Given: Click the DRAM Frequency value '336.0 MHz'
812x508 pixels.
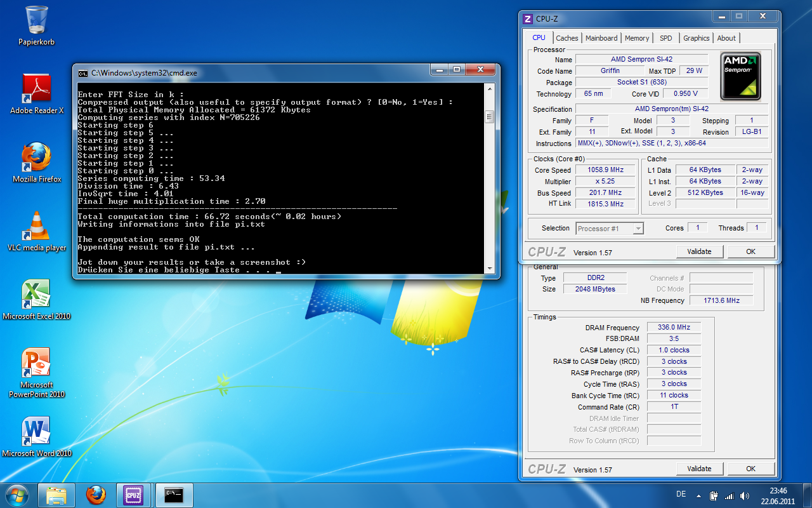Looking at the screenshot, I should [674, 328].
